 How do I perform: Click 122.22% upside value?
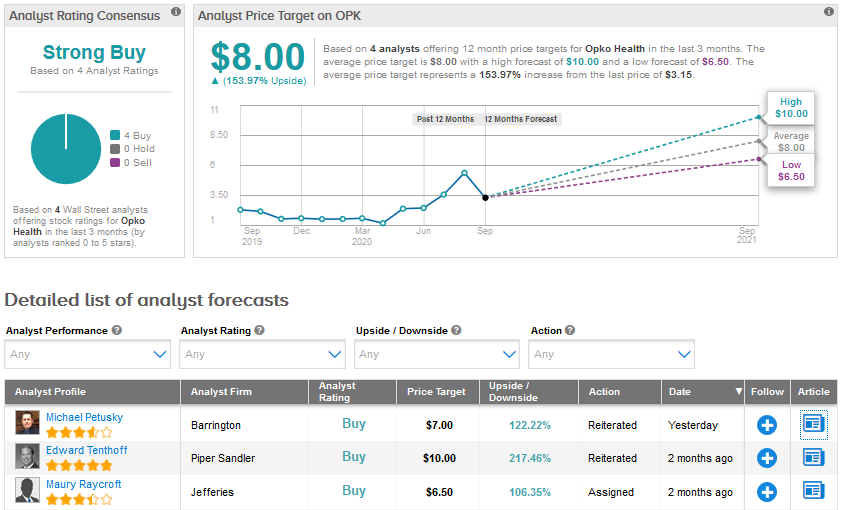(x=530, y=425)
